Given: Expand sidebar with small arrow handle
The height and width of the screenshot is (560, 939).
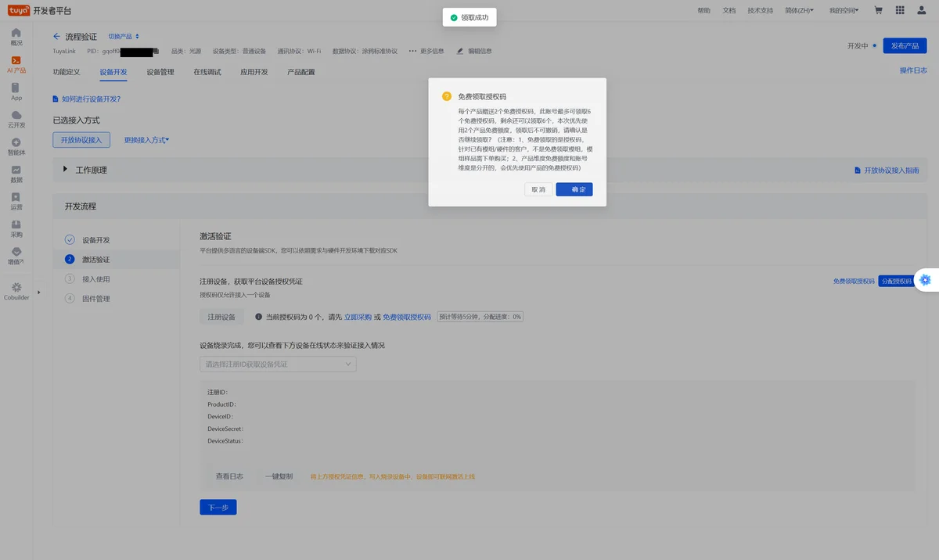Looking at the screenshot, I should 39,292.
